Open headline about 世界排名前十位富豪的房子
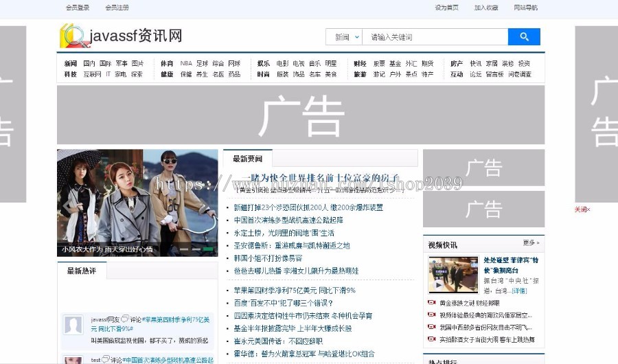 (320, 179)
